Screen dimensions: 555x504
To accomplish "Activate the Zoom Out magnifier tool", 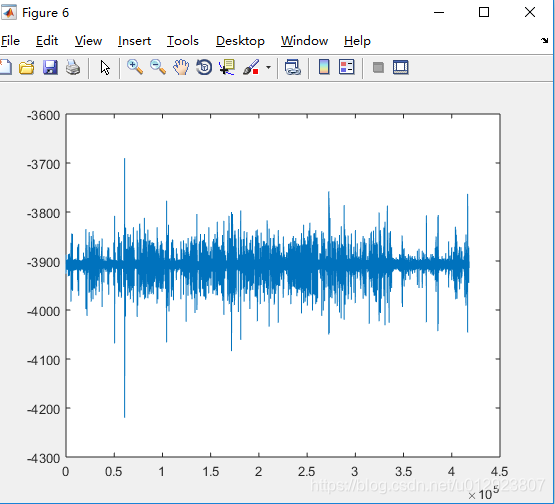I will click(158, 67).
